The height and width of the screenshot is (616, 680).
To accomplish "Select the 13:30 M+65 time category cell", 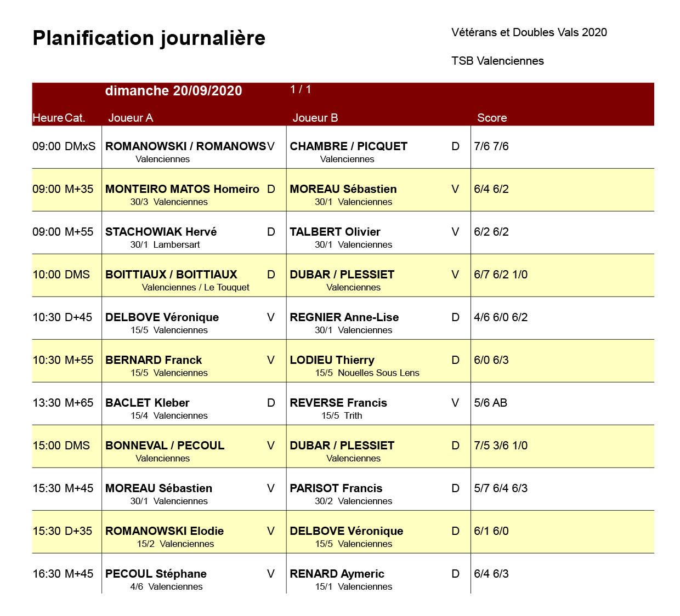I will [63, 403].
